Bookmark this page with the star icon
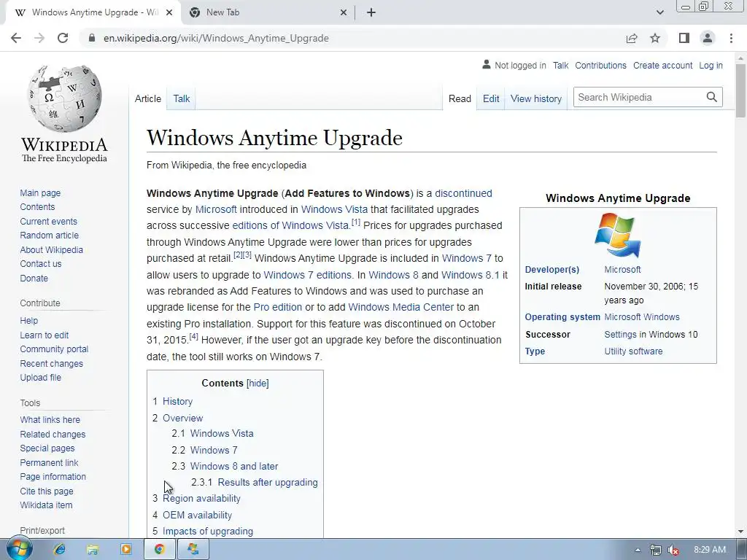The width and height of the screenshot is (747, 560). click(655, 38)
